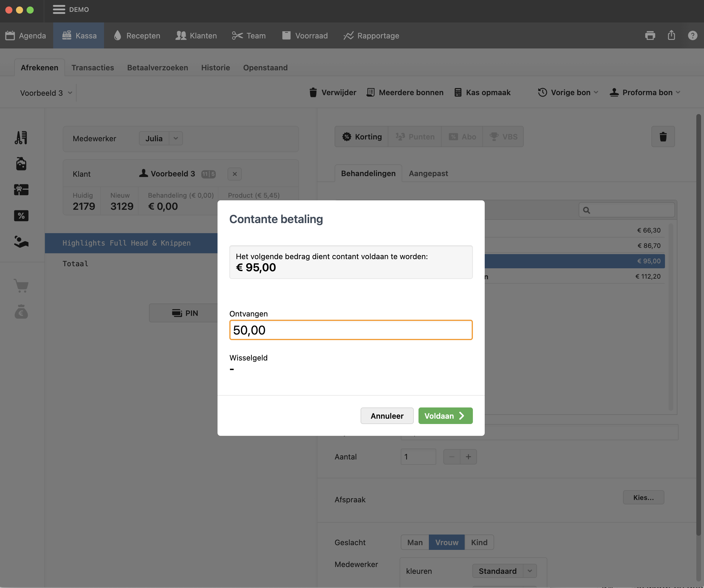Open the hamburger menu next to DEMO
The image size is (704, 588).
59,9
